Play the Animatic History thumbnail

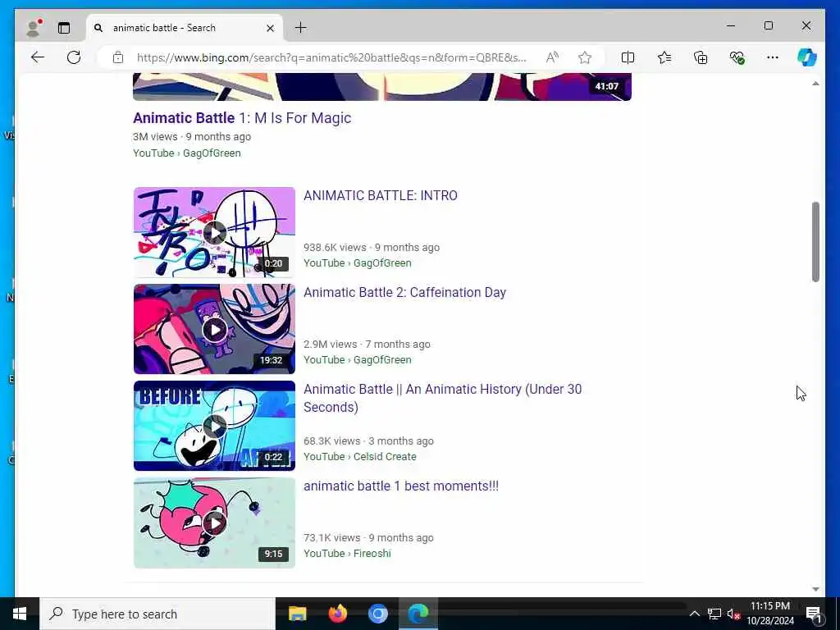(x=214, y=426)
